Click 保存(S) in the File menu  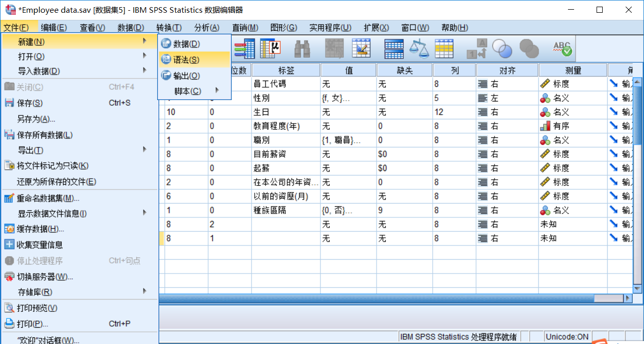79,103
